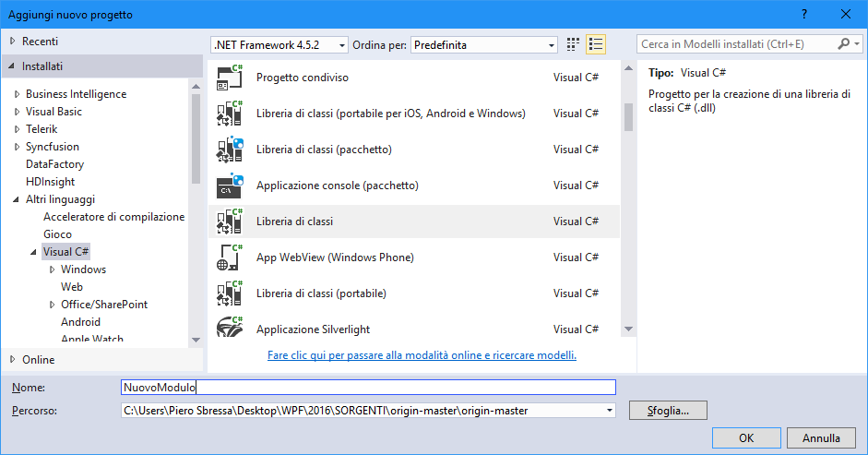Click the Sfoglia... button
The image size is (868, 455).
tap(668, 411)
